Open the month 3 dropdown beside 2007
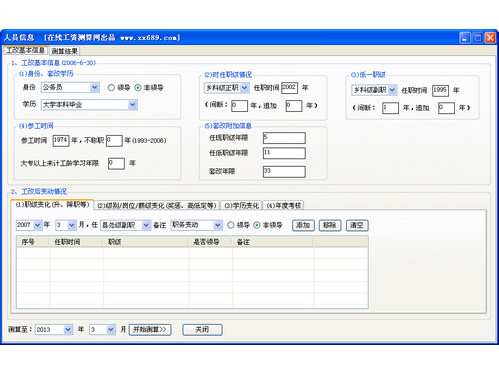This screenshot has height=375, width=499. click(x=66, y=225)
